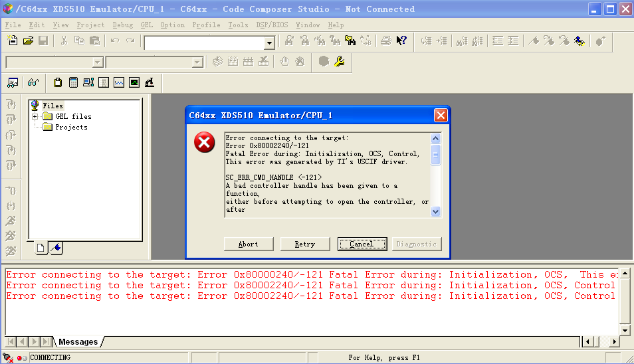This screenshot has height=364, width=634.
Task: Click the Open file icon
Action: (28, 41)
